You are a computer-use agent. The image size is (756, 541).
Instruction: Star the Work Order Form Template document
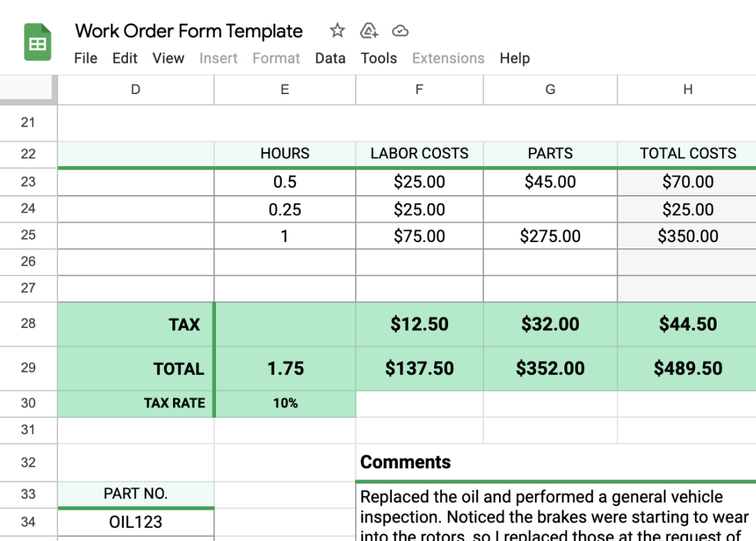(337, 31)
